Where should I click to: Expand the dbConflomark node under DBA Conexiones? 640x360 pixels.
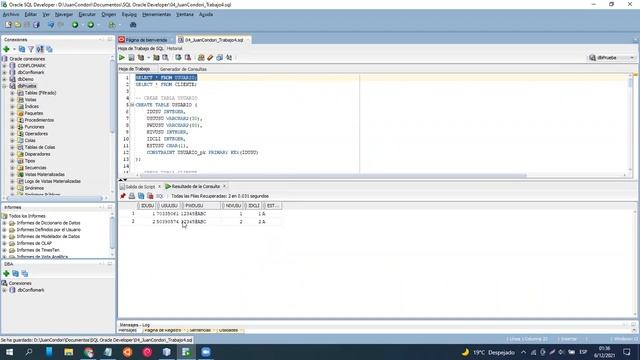4,290
